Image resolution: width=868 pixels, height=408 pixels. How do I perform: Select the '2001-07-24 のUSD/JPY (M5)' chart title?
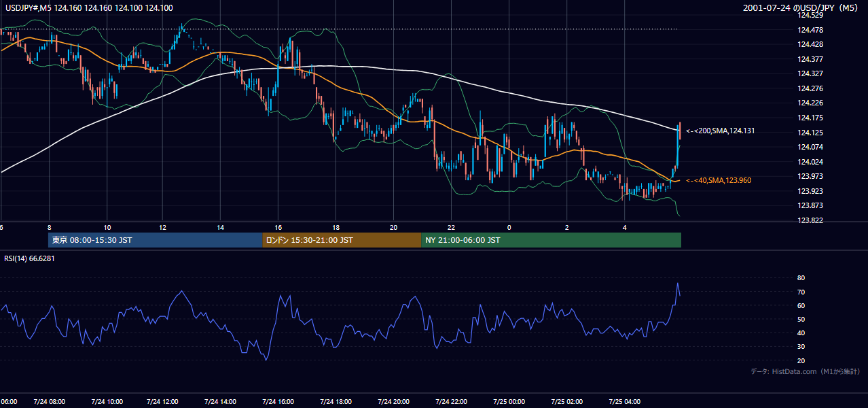pyautogui.click(x=801, y=8)
